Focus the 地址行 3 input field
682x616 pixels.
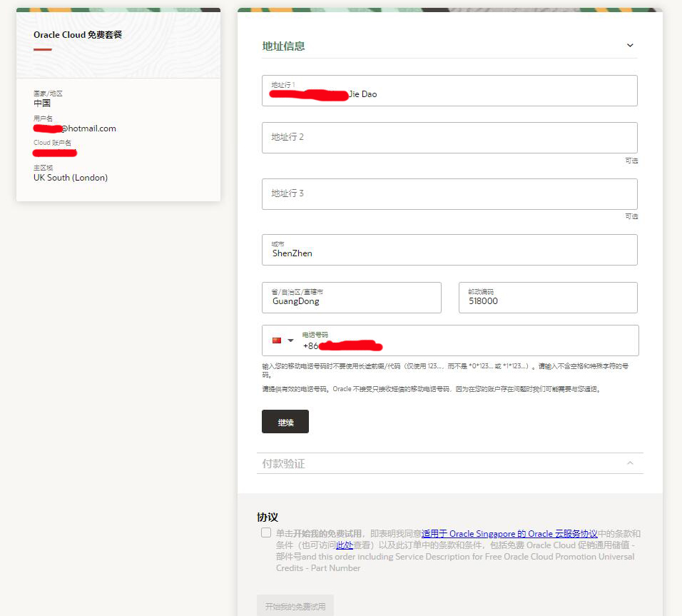coord(449,194)
